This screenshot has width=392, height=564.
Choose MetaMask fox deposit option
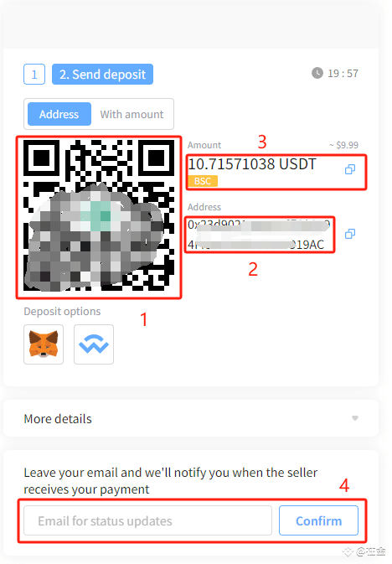44,344
